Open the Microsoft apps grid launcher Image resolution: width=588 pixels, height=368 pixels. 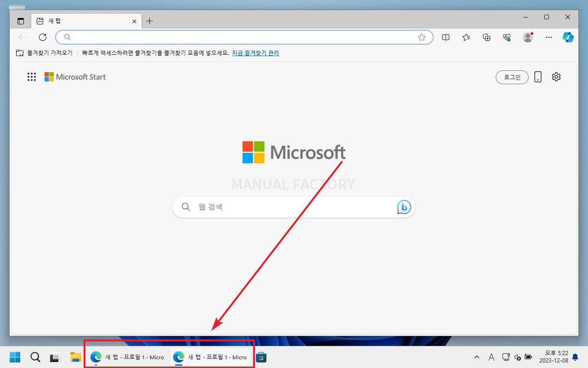tap(32, 77)
